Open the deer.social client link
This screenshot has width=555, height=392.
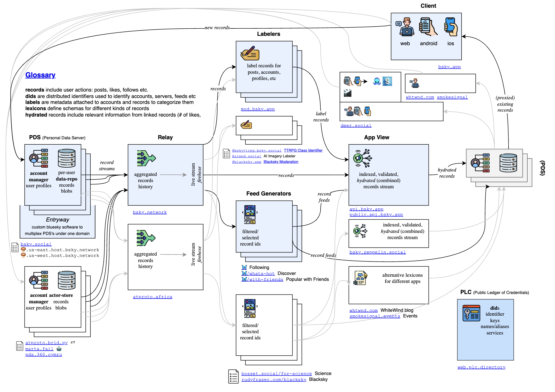click(356, 126)
